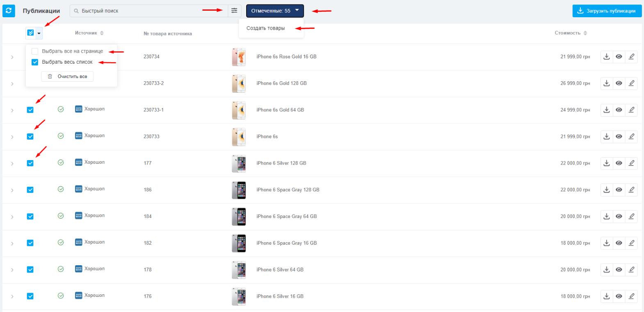The width and height of the screenshot is (644, 312).
Task: Expand row 182 details chevron
Action: [12, 243]
